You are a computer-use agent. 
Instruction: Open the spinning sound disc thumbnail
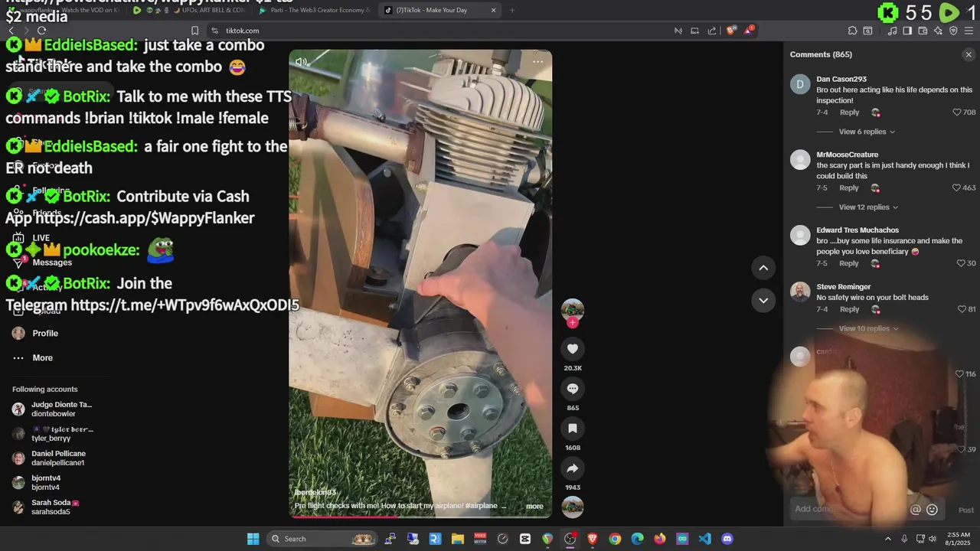(572, 507)
